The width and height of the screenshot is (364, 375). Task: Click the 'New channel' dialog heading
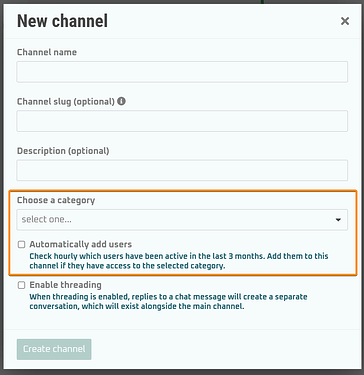62,21
